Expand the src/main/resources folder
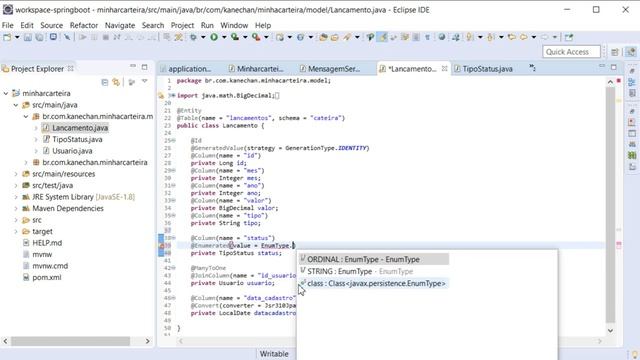The width and height of the screenshot is (640, 360). [x=16, y=174]
